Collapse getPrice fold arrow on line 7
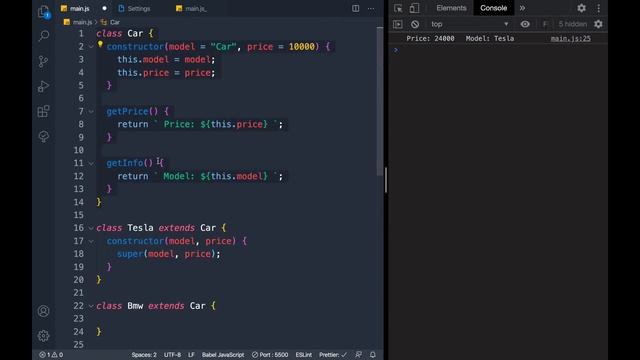This screenshot has width=640, height=360. click(91, 111)
